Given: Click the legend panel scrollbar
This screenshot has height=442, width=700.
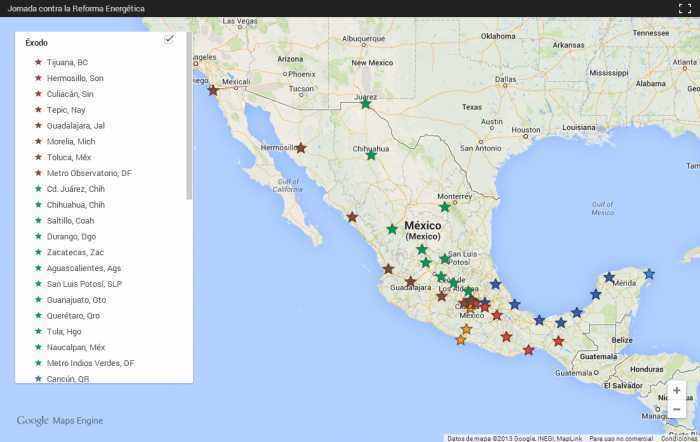Looking at the screenshot, I should tap(189, 120).
